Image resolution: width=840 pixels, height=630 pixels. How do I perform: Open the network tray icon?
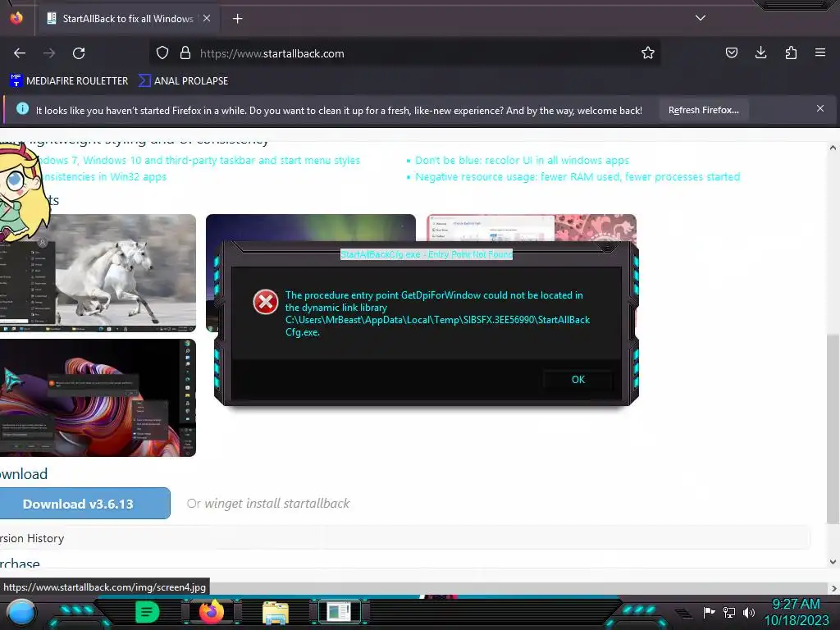[x=729, y=612]
